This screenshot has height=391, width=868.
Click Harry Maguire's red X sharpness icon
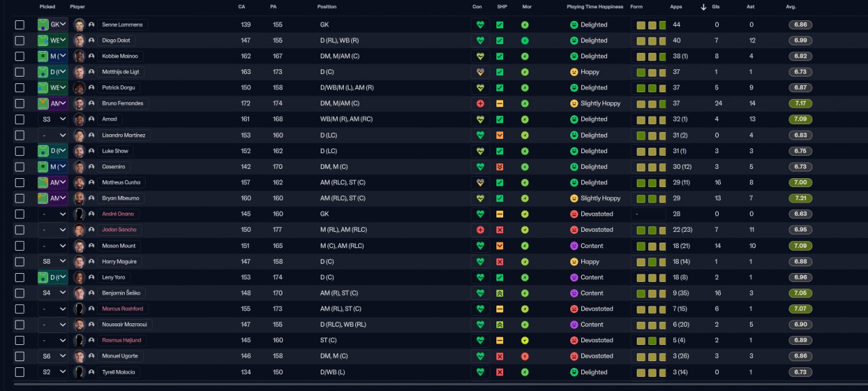point(500,261)
